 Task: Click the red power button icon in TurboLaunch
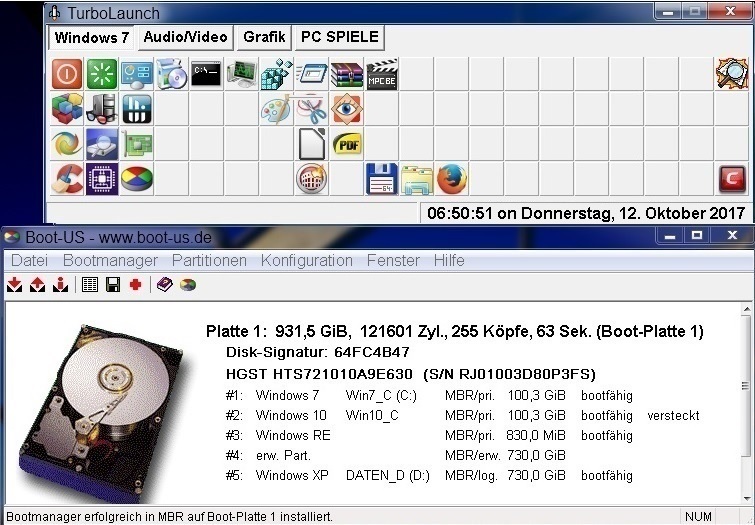pos(67,74)
